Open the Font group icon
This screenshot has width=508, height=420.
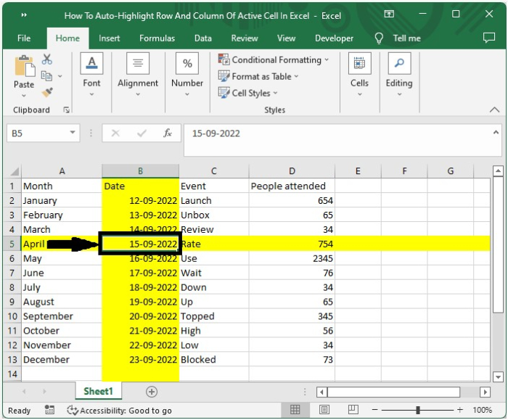(x=91, y=65)
